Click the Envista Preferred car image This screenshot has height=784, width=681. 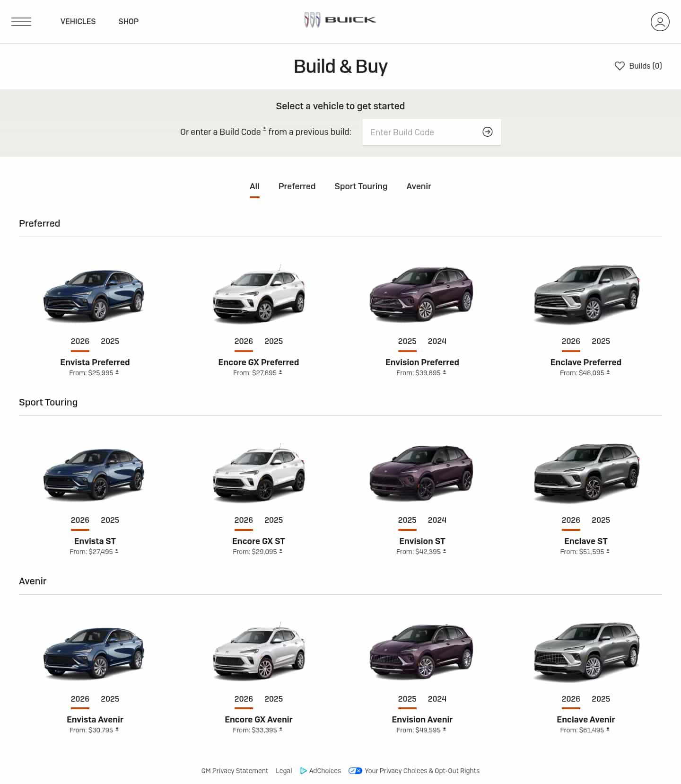coord(94,295)
